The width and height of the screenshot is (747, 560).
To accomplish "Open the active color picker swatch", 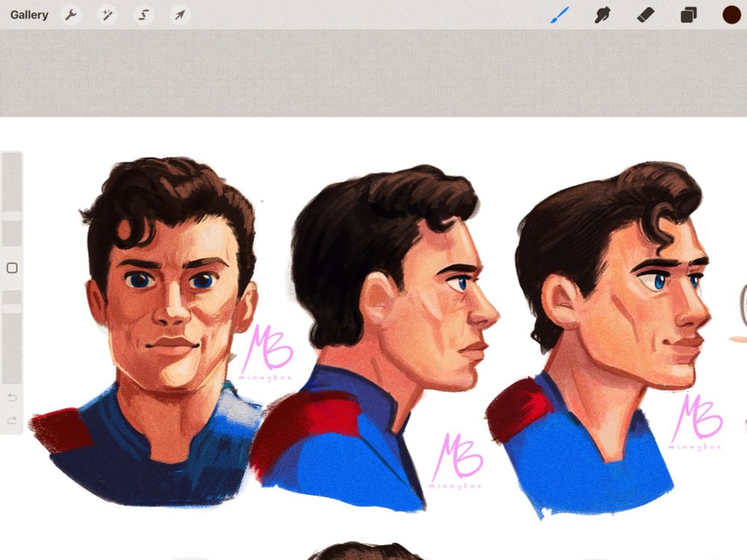I will pos(731,15).
